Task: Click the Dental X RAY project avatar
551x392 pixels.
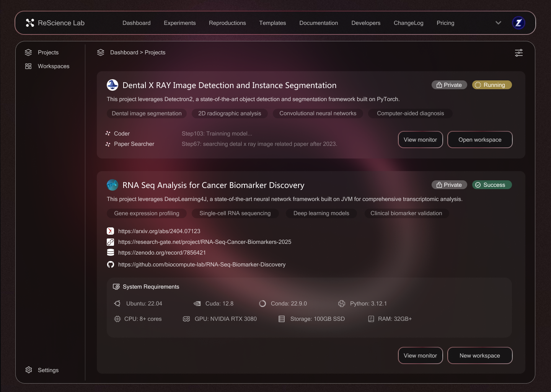Action: 112,85
